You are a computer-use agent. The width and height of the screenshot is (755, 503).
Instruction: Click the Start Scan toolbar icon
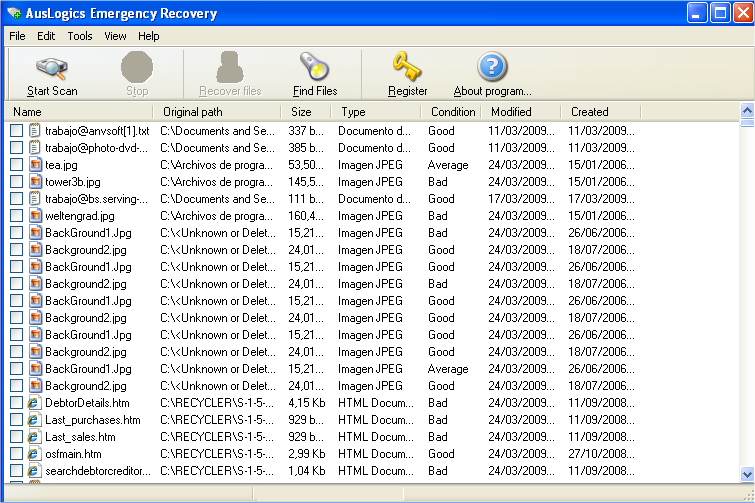click(52, 68)
